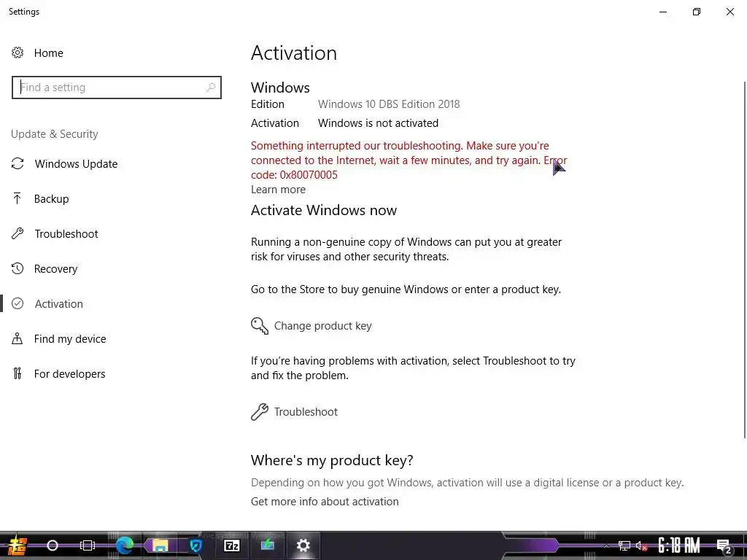The width and height of the screenshot is (747, 560).
Task: Click the Recovery clock icon
Action: pos(18,268)
